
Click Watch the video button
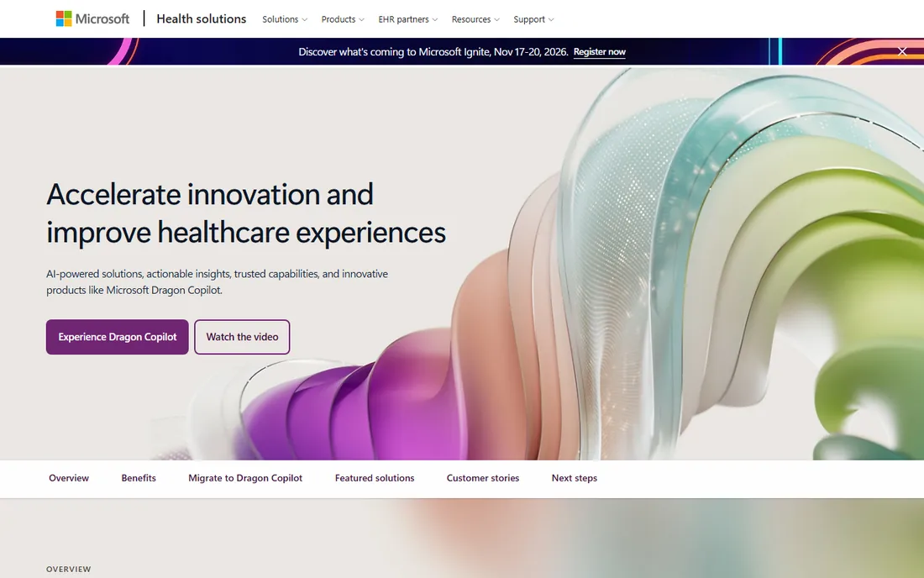[242, 337]
